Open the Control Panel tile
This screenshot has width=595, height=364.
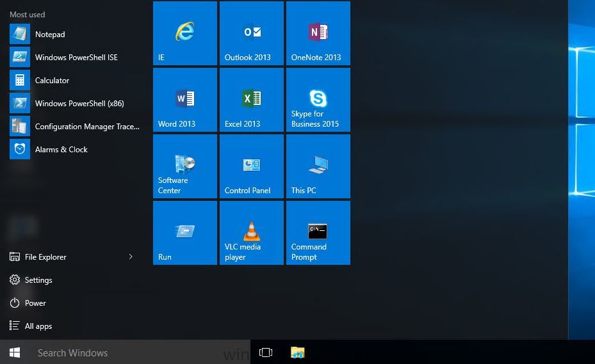[252, 166]
